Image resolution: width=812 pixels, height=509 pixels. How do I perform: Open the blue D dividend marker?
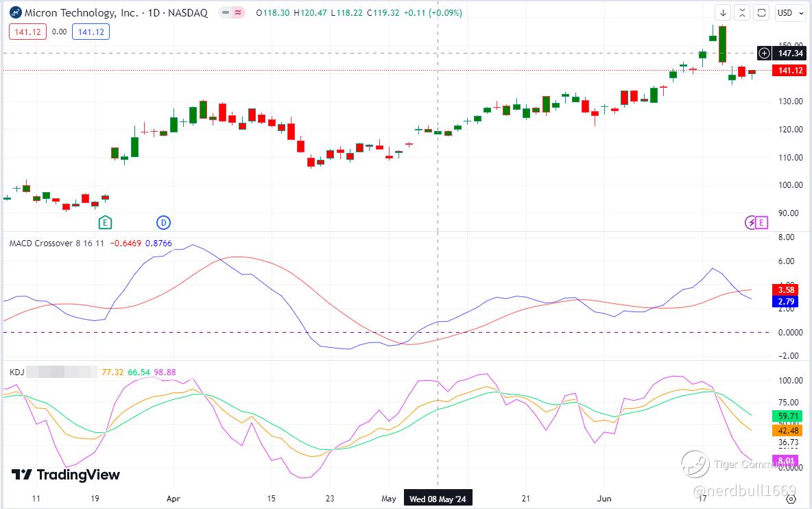(x=164, y=223)
